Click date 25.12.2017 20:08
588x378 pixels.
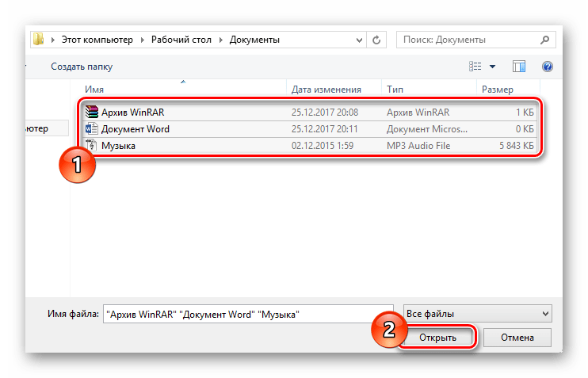(325, 112)
